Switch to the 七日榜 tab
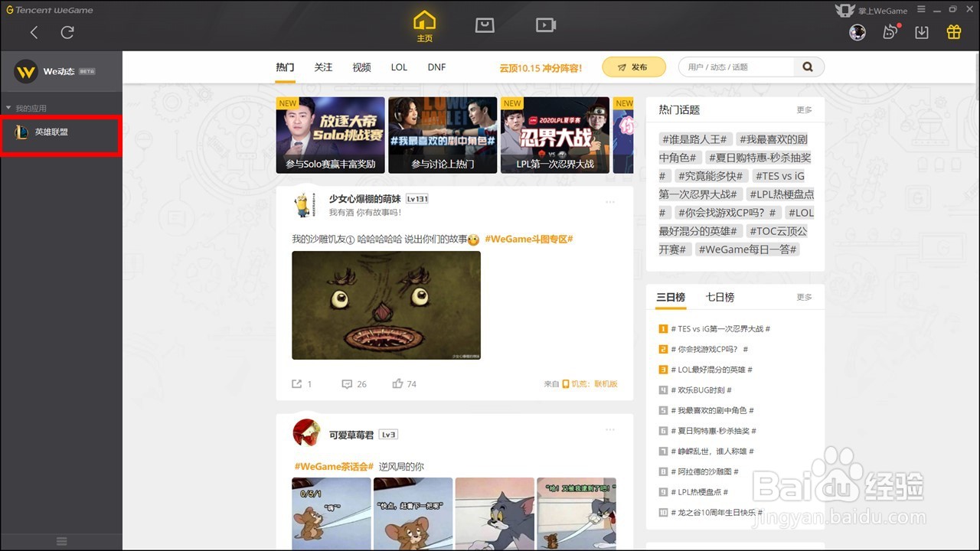 pos(719,297)
